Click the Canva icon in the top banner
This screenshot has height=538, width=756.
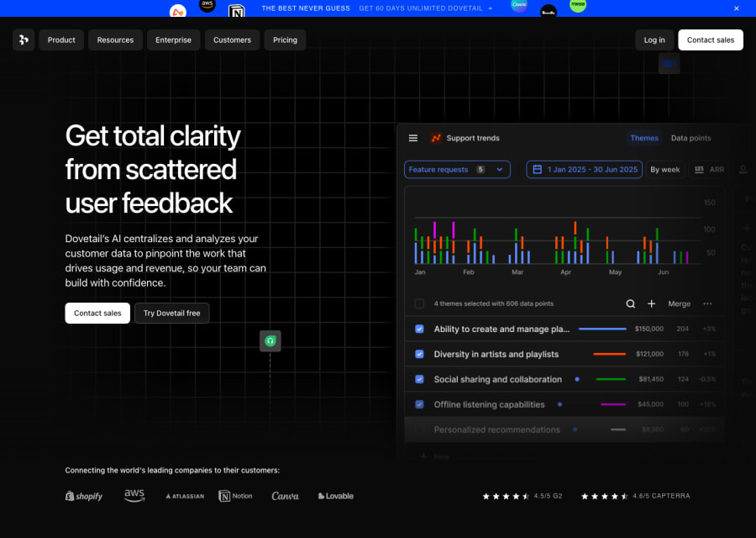518,7
